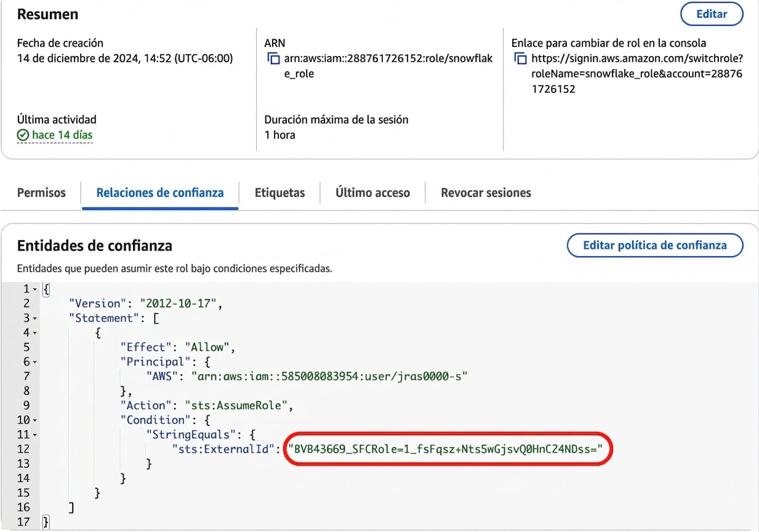Image resolution: width=759 pixels, height=532 pixels.
Task: Click line number 9 in the editor gutter
Action: point(26,405)
